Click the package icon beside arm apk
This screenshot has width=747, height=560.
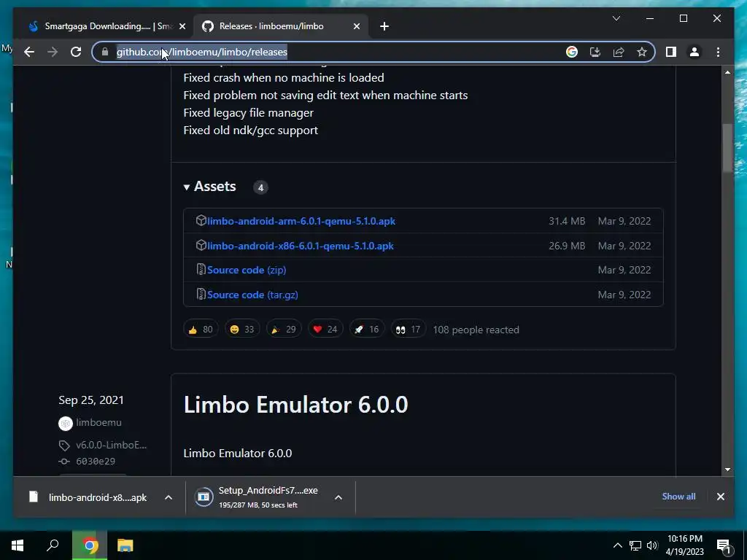201,220
